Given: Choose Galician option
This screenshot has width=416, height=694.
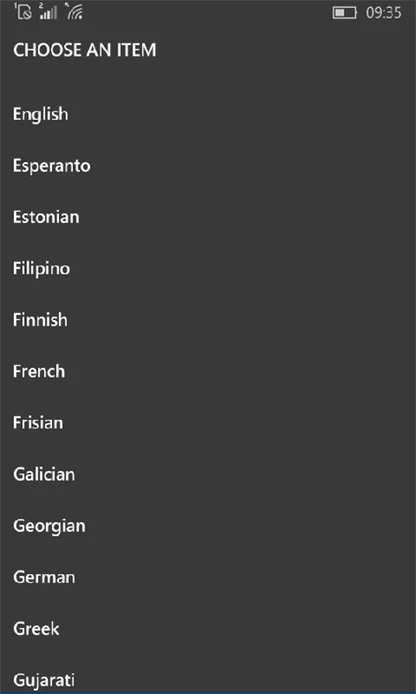Looking at the screenshot, I should click(44, 474).
